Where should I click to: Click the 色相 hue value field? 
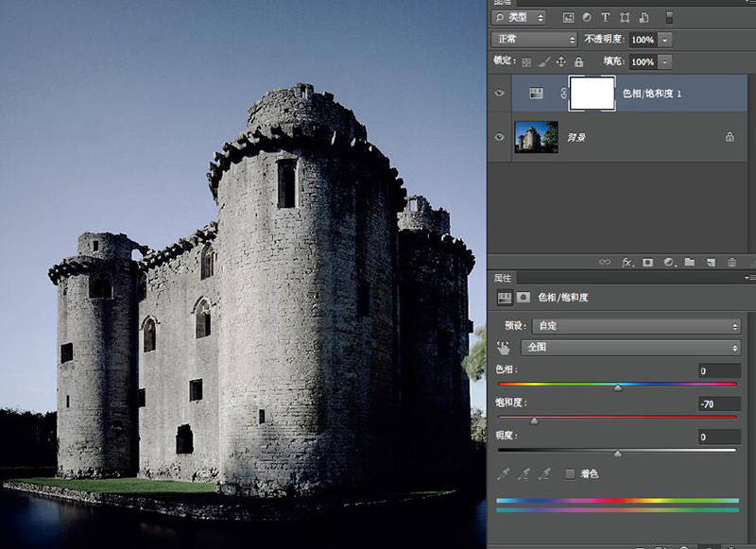(x=718, y=370)
